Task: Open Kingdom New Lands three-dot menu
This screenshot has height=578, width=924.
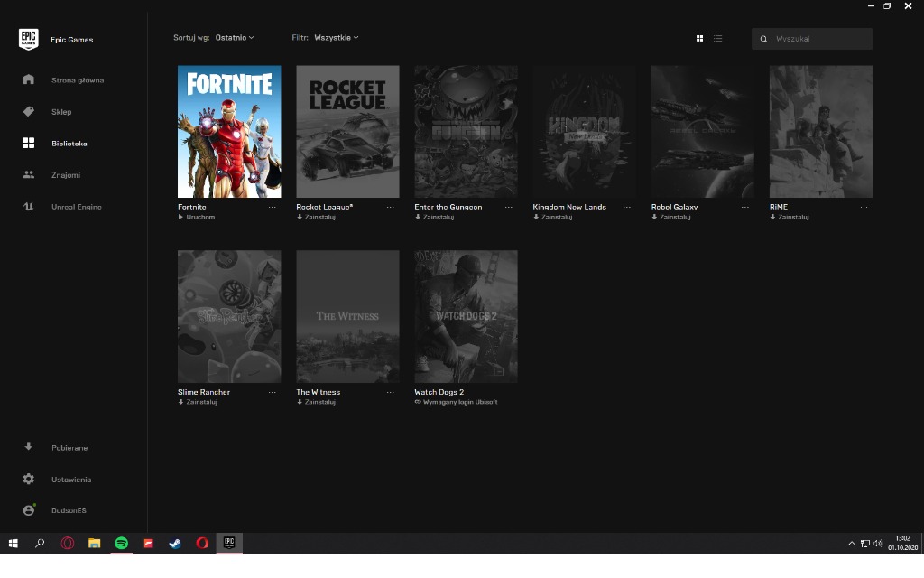Action: pyautogui.click(x=627, y=207)
